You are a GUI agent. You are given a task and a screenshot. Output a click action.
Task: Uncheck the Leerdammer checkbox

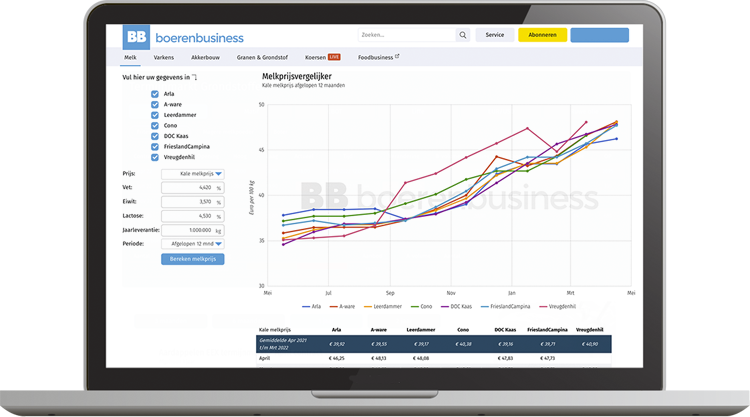click(x=155, y=115)
